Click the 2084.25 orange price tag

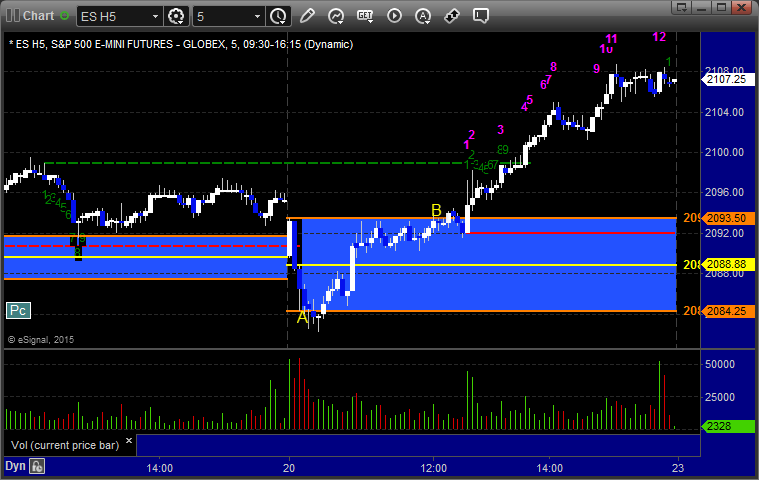728,311
